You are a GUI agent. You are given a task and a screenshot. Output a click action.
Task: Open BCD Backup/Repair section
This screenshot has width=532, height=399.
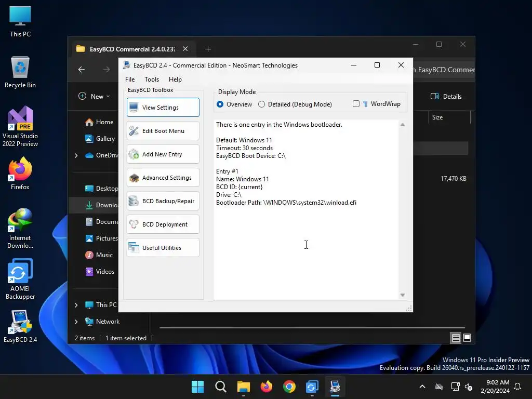[x=163, y=201]
